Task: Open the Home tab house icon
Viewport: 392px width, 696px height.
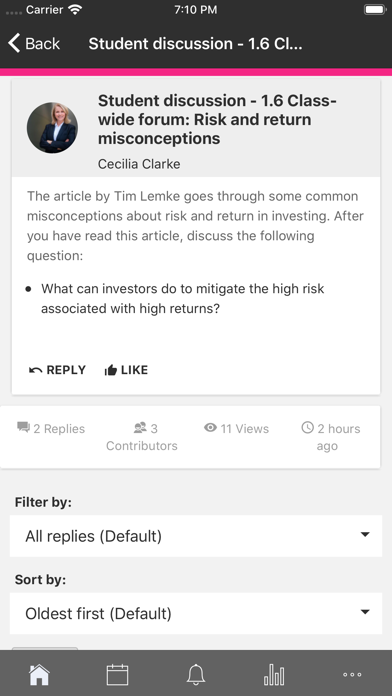Action: 39,675
